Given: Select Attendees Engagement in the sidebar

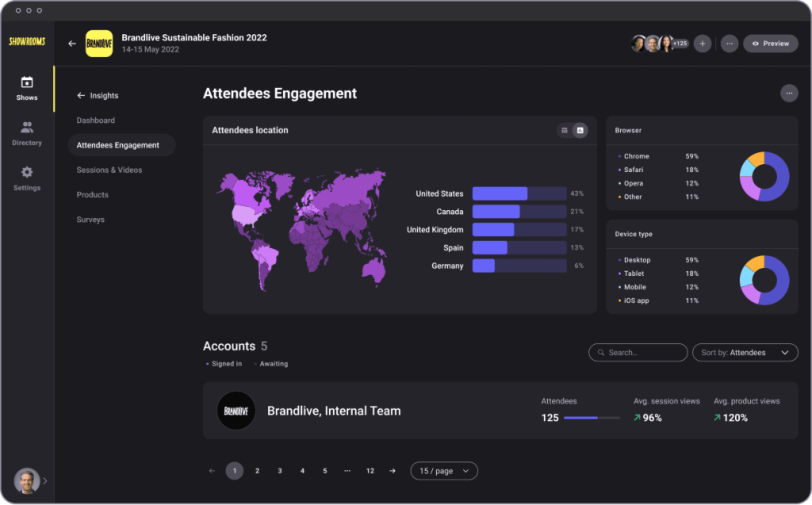Looking at the screenshot, I should click(x=121, y=145).
